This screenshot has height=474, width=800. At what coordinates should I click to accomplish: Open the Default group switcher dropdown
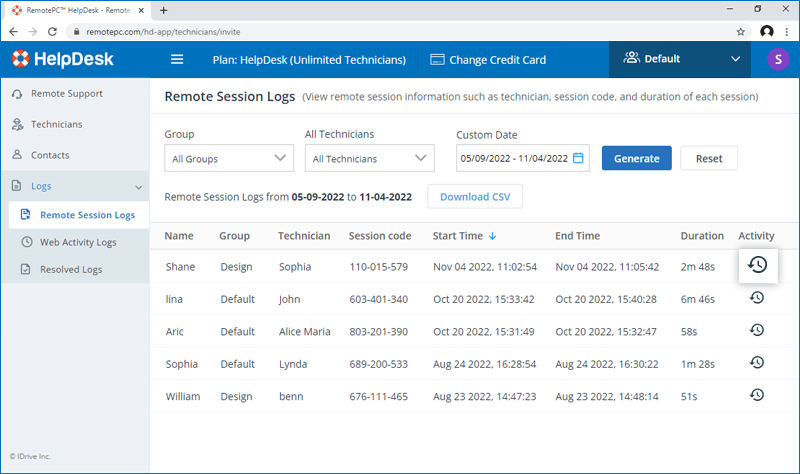coord(680,59)
